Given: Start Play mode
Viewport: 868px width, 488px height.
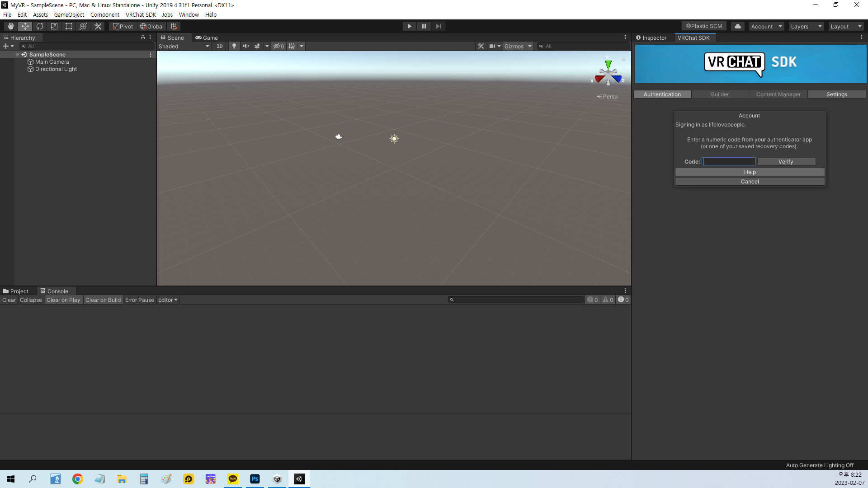Looking at the screenshot, I should pos(409,26).
